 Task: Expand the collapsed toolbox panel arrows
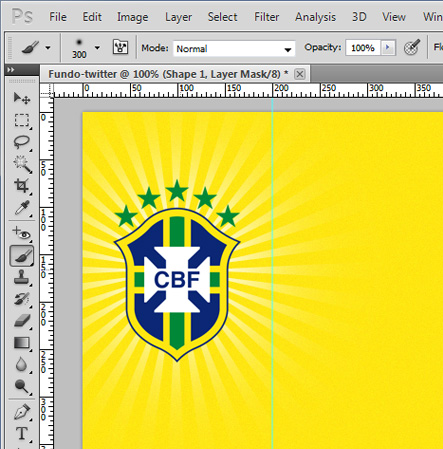pos(11,69)
